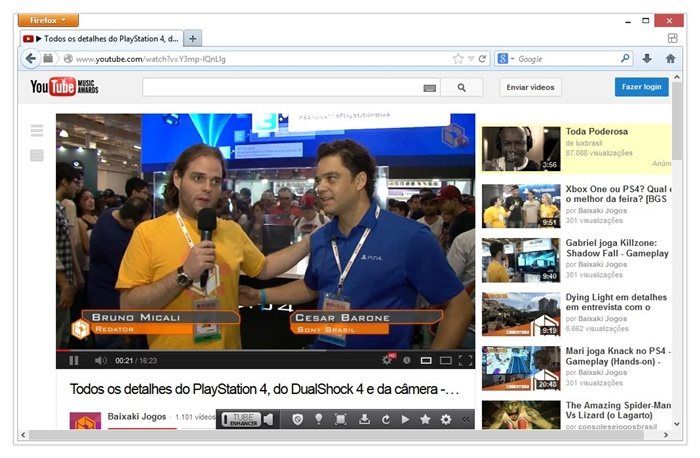Viewport: 700px width, 458px height.
Task: Click the YouTube search button
Action: pos(462,87)
